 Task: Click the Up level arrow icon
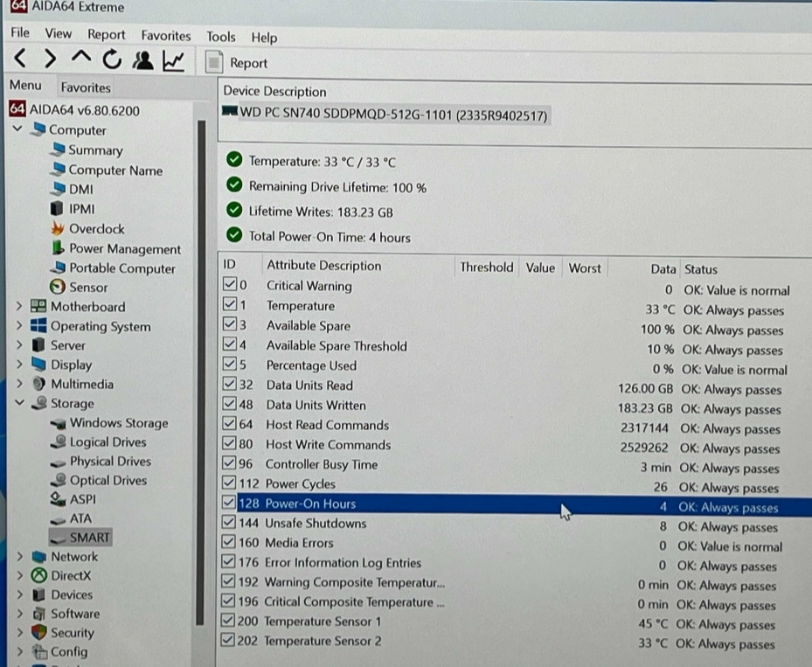tap(80, 59)
